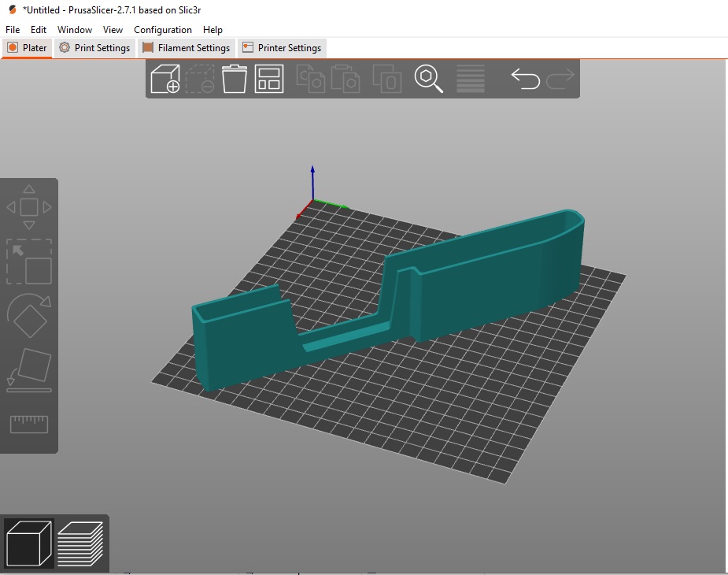Open the Search magnifier tool
The height and width of the screenshot is (575, 728).
429,80
